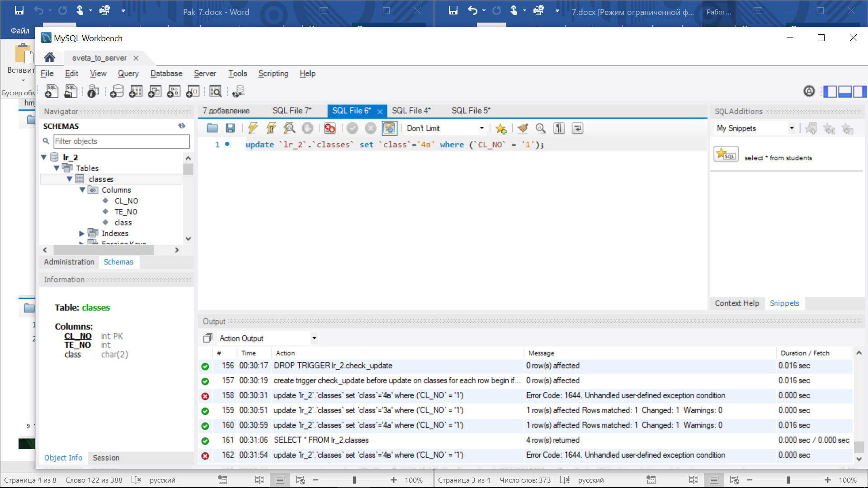Refresh the schemas list

pos(182,126)
